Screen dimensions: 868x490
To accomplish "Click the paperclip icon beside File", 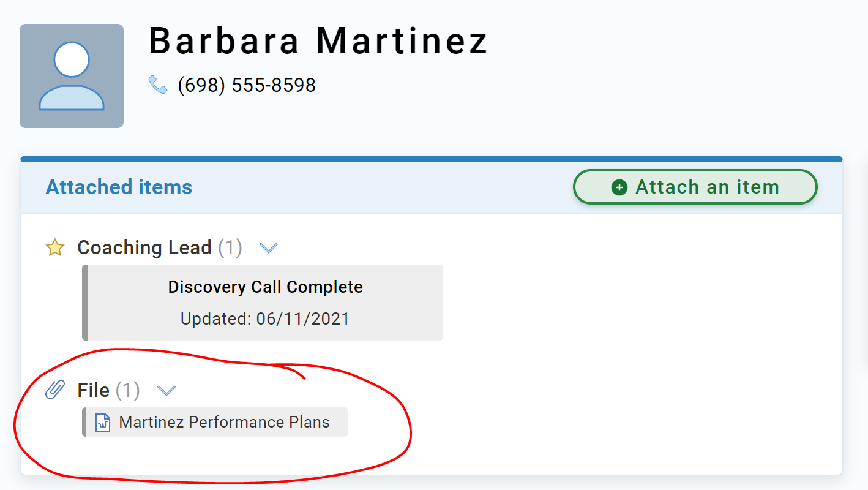I will click(x=55, y=390).
